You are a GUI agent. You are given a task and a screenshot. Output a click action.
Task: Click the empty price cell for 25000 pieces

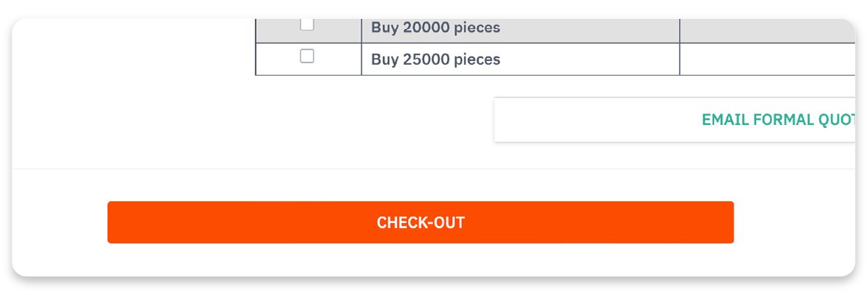(x=766, y=60)
